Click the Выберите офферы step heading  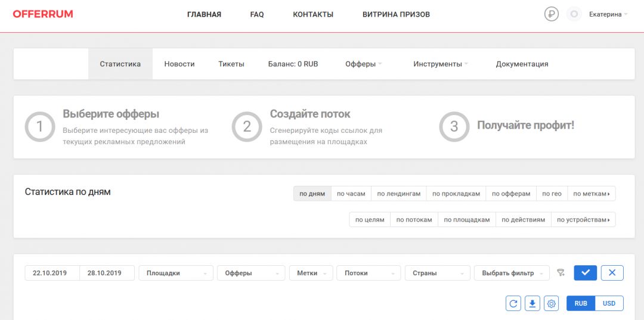coord(111,114)
